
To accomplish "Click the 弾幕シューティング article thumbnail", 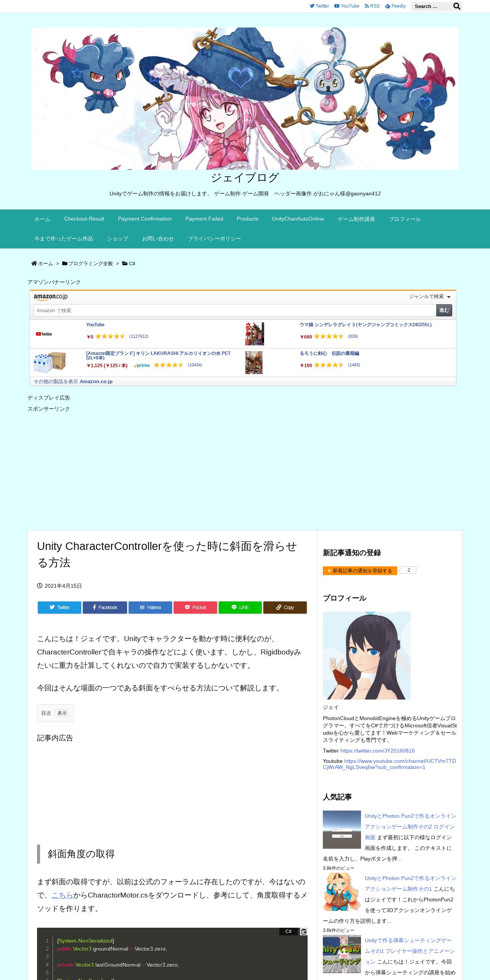I will pos(342,954).
